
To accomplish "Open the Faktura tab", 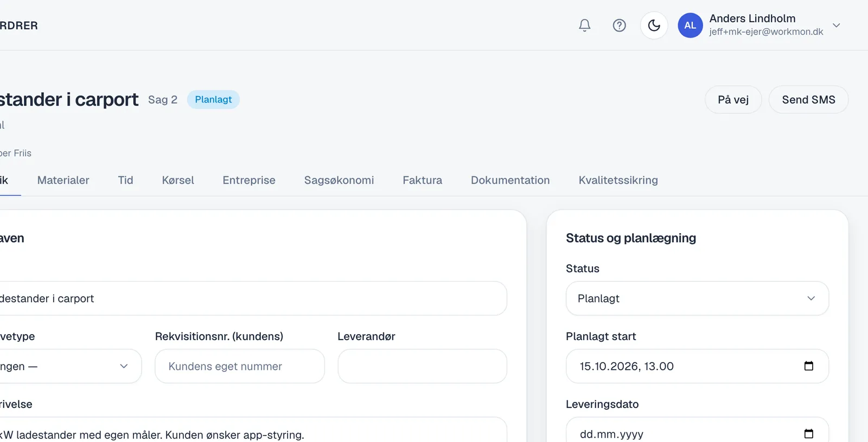I will [422, 180].
